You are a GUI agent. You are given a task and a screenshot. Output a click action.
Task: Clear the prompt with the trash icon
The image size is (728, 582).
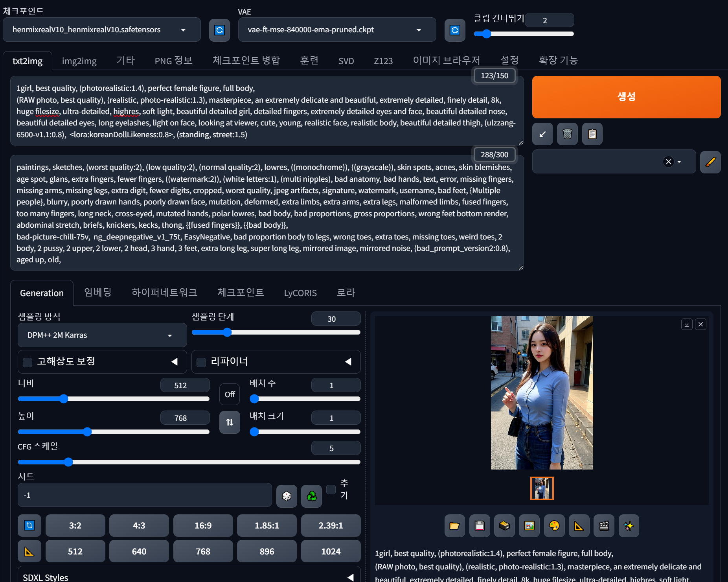point(567,134)
